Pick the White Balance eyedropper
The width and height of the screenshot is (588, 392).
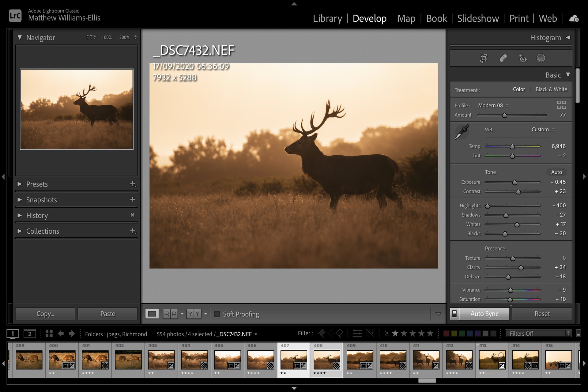click(x=462, y=132)
